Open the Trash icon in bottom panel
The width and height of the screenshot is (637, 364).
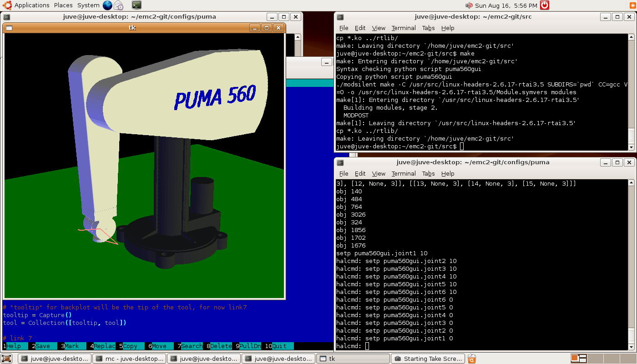[472, 359]
